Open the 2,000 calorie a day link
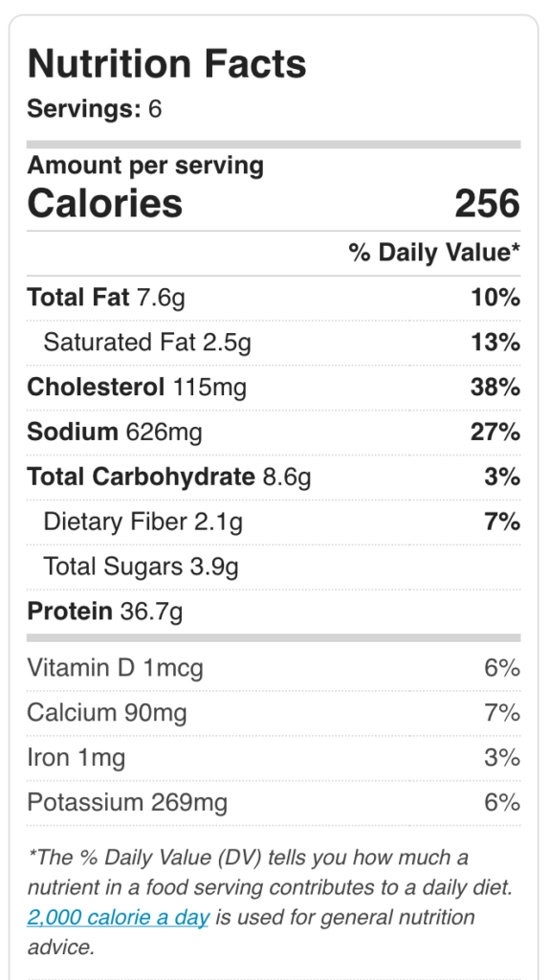The width and height of the screenshot is (549, 980). tap(118, 918)
